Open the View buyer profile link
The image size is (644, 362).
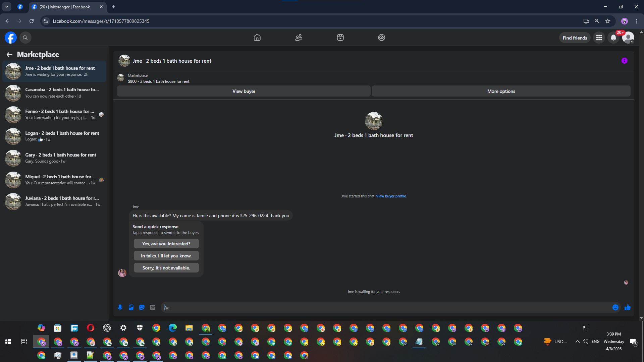pos(391,196)
